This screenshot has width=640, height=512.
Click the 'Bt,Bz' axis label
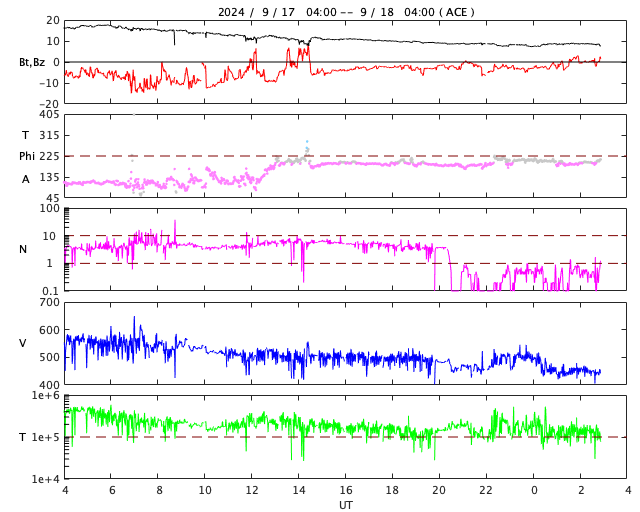32,62
